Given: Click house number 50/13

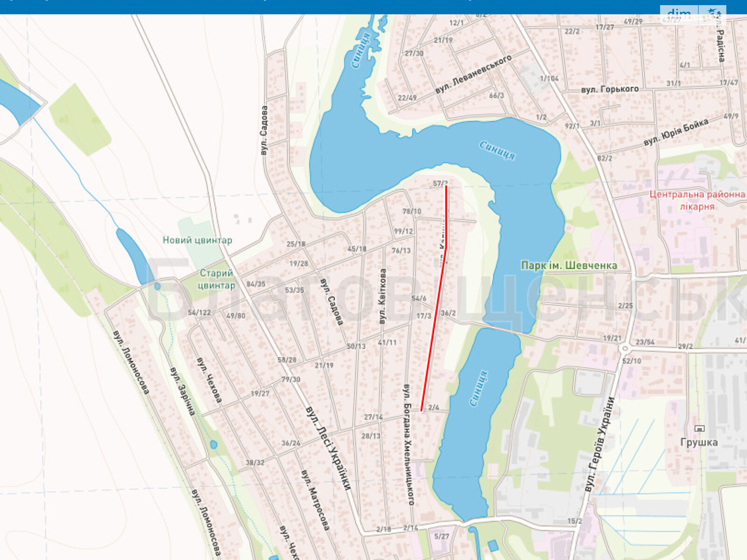Looking at the screenshot, I should tap(356, 346).
